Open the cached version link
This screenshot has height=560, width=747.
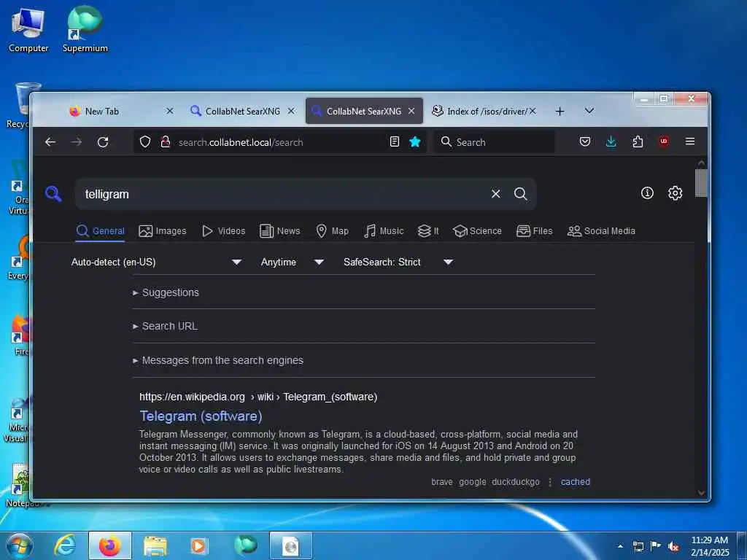tap(576, 482)
